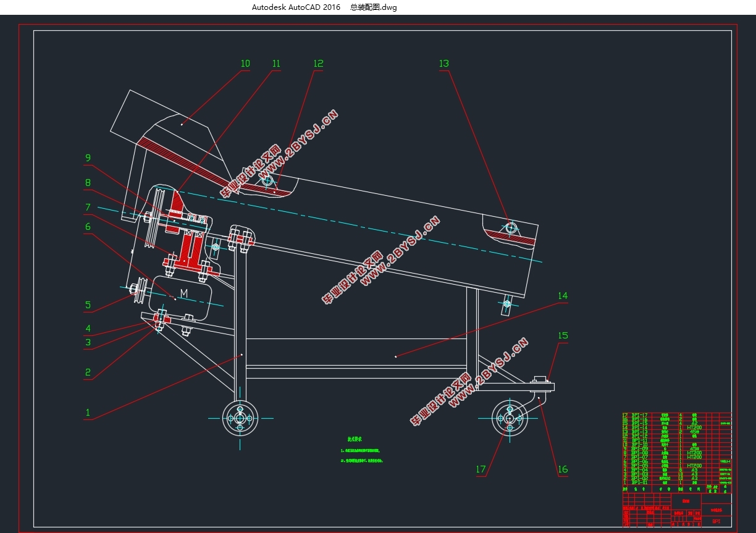Click 'BPI-17' in the parts list
The height and width of the screenshot is (533, 756).
coord(639,415)
